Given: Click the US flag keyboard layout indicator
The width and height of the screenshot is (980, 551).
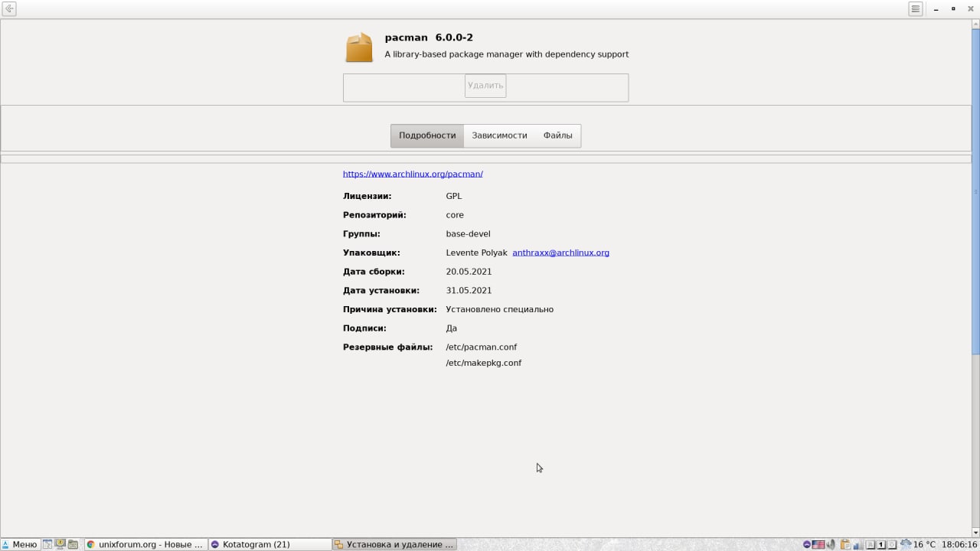Looking at the screenshot, I should pos(818,545).
